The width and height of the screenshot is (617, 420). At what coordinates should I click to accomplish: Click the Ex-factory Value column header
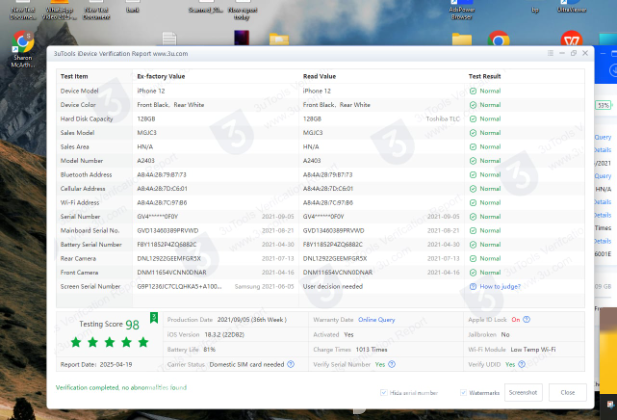click(161, 76)
